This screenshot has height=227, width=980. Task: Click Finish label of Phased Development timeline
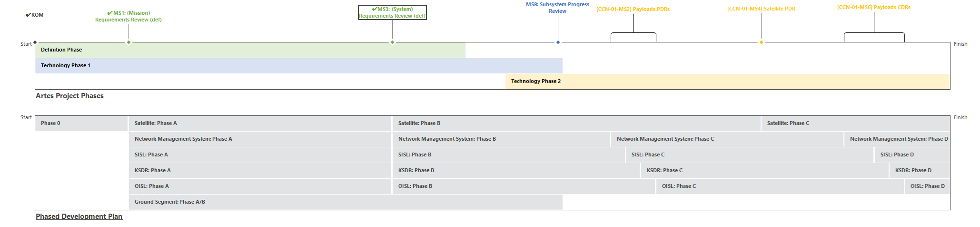(960, 117)
